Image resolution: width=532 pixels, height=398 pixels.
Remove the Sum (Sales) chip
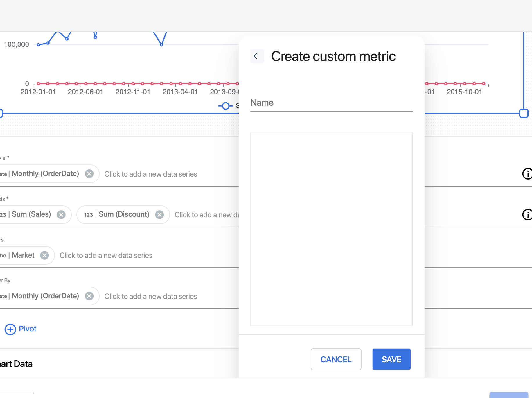pyautogui.click(x=61, y=215)
